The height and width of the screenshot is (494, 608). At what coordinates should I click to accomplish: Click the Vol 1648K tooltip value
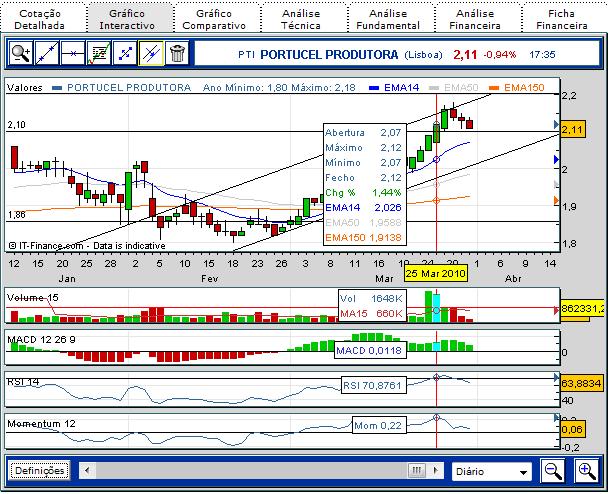click(371, 299)
